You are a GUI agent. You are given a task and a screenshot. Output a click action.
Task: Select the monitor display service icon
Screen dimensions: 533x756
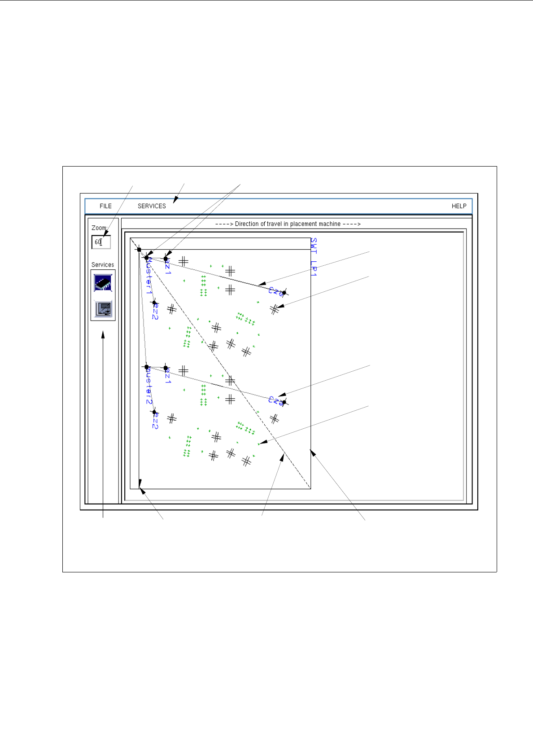coord(104,309)
